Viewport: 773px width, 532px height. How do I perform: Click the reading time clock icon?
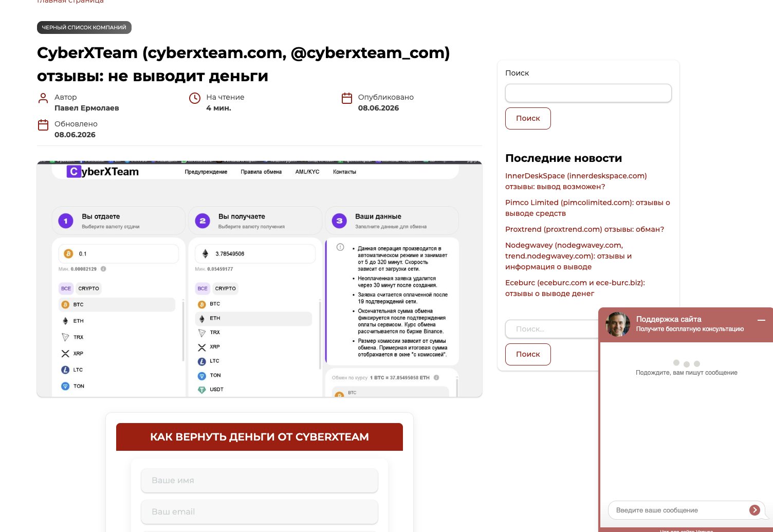click(195, 98)
